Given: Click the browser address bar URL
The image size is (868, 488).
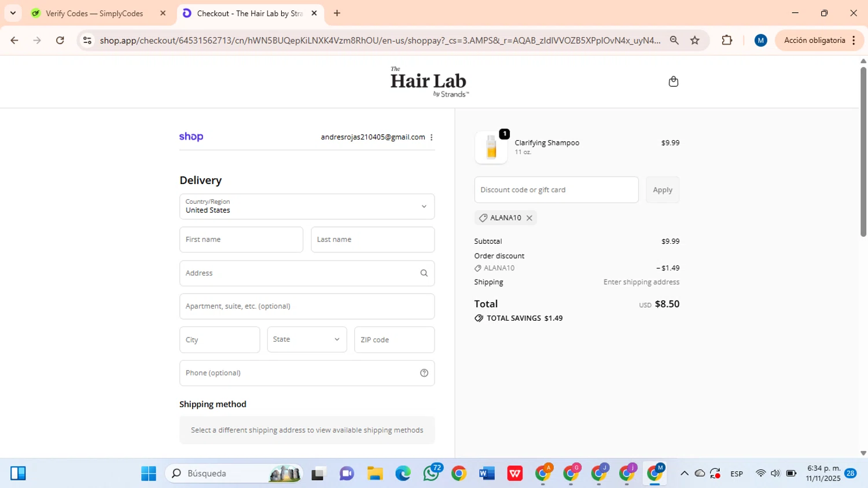Looking at the screenshot, I should (380, 41).
